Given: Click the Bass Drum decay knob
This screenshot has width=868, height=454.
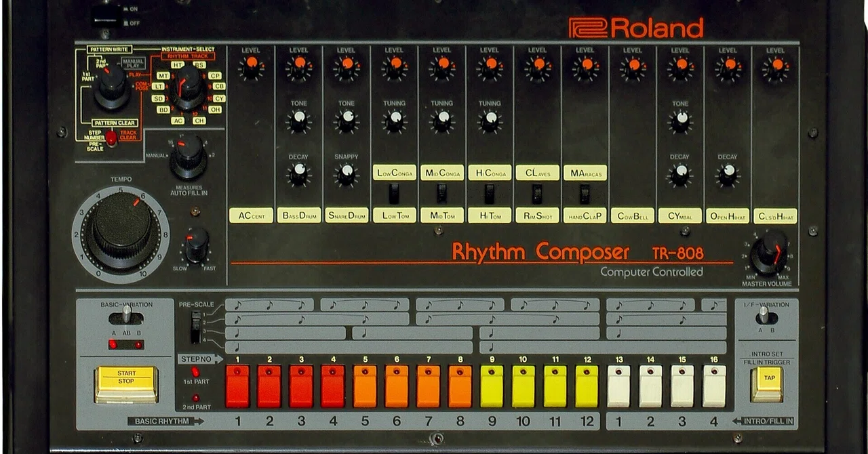Looking at the screenshot, I should coord(298,174).
